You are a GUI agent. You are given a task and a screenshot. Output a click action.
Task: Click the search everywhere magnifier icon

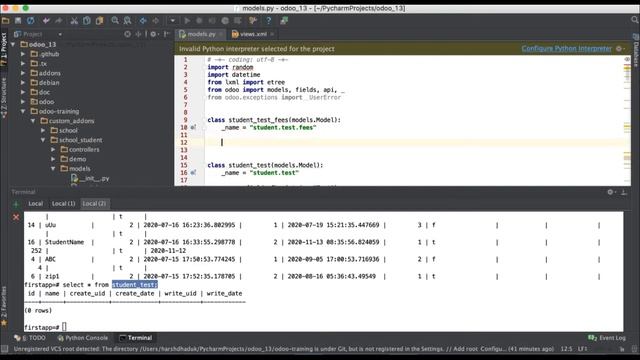click(635, 20)
